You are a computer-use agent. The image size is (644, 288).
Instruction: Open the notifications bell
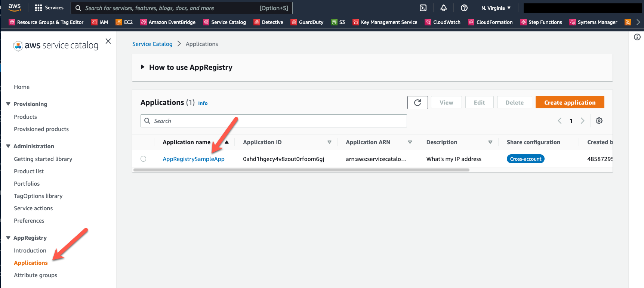point(444,8)
